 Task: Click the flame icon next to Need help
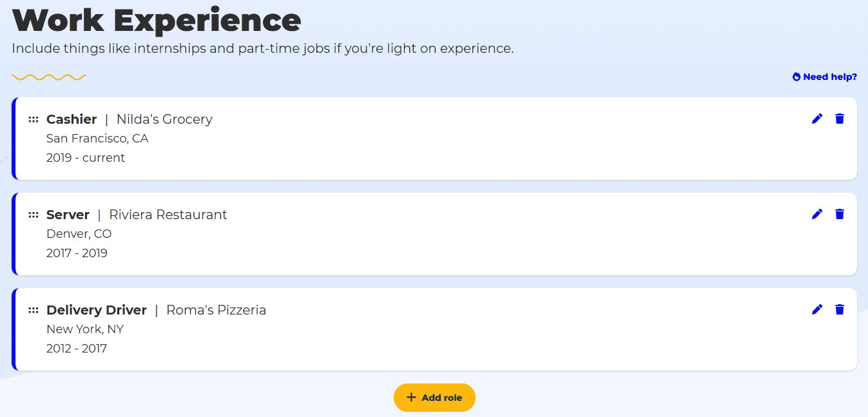[796, 76]
